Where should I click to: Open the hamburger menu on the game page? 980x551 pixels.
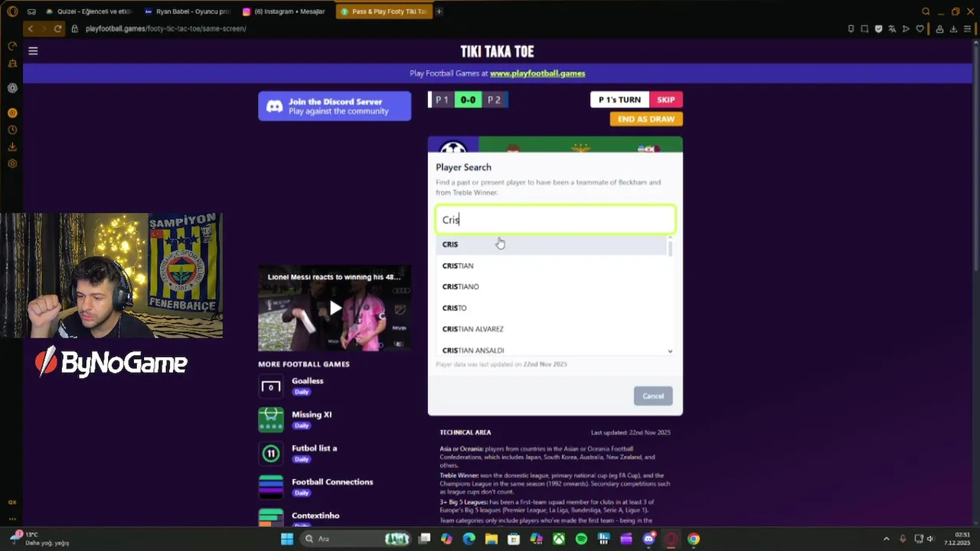[x=33, y=51]
